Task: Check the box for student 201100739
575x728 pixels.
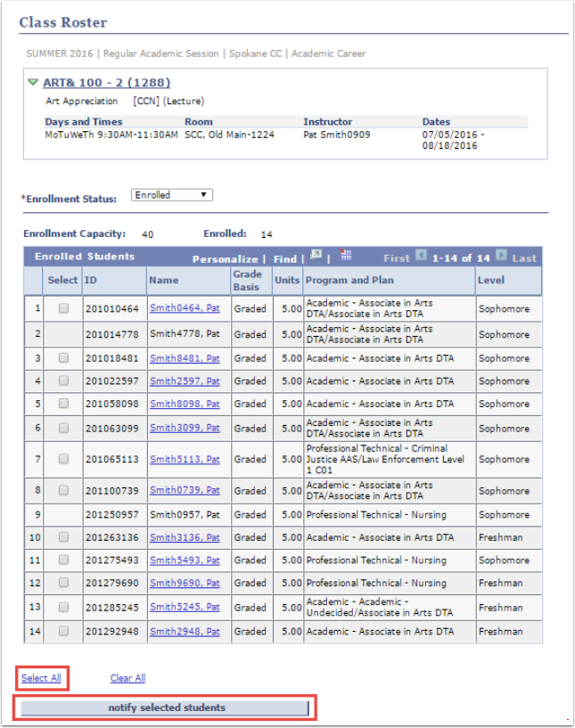Action: (x=63, y=490)
